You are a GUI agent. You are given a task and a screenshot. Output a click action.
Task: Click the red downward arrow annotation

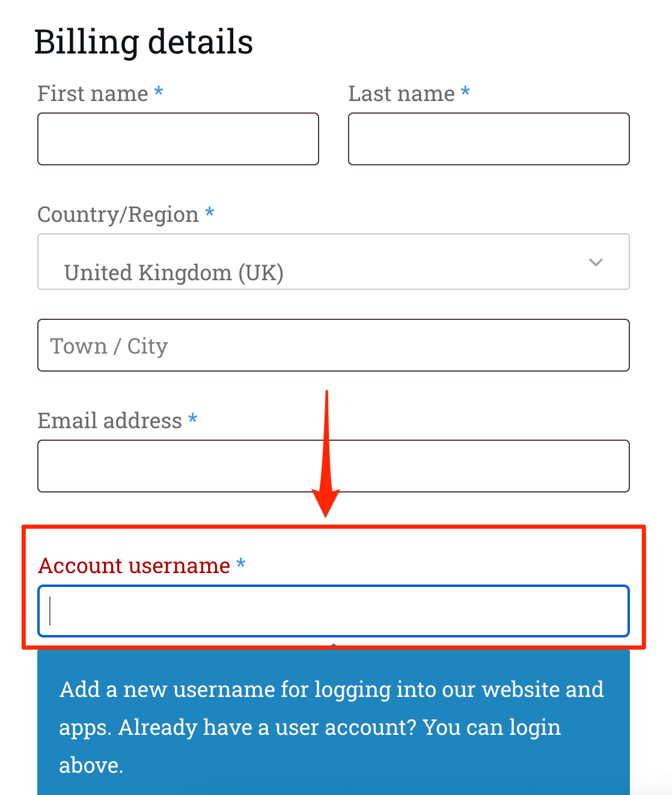click(x=326, y=457)
